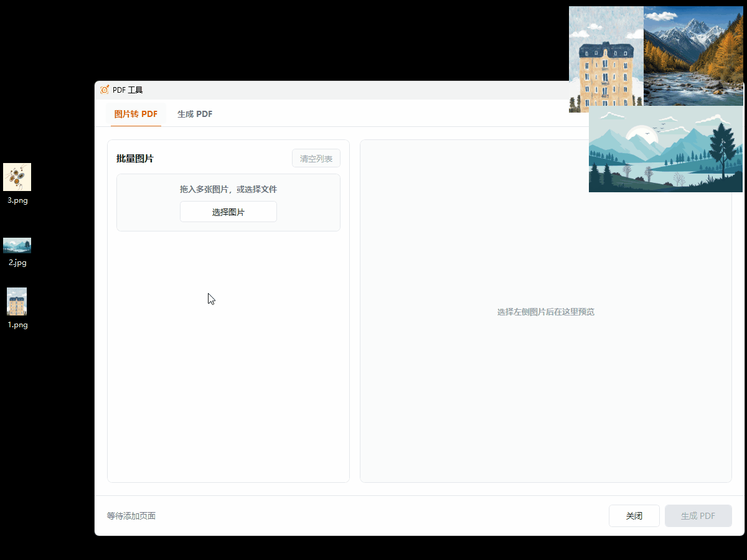Click the 关闭 button
The width and height of the screenshot is (747, 560).
point(634,516)
